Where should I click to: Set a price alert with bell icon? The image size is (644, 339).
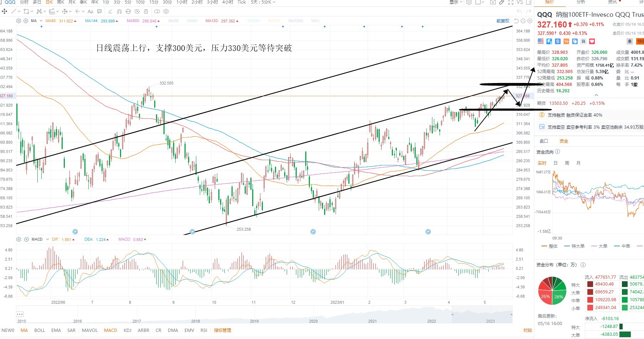[629, 41]
